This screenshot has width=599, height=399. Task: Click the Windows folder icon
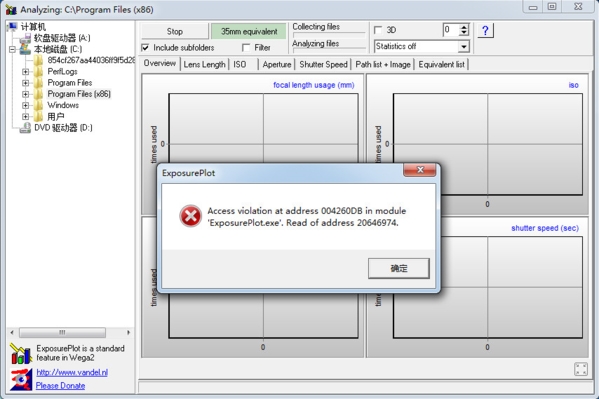(x=38, y=105)
